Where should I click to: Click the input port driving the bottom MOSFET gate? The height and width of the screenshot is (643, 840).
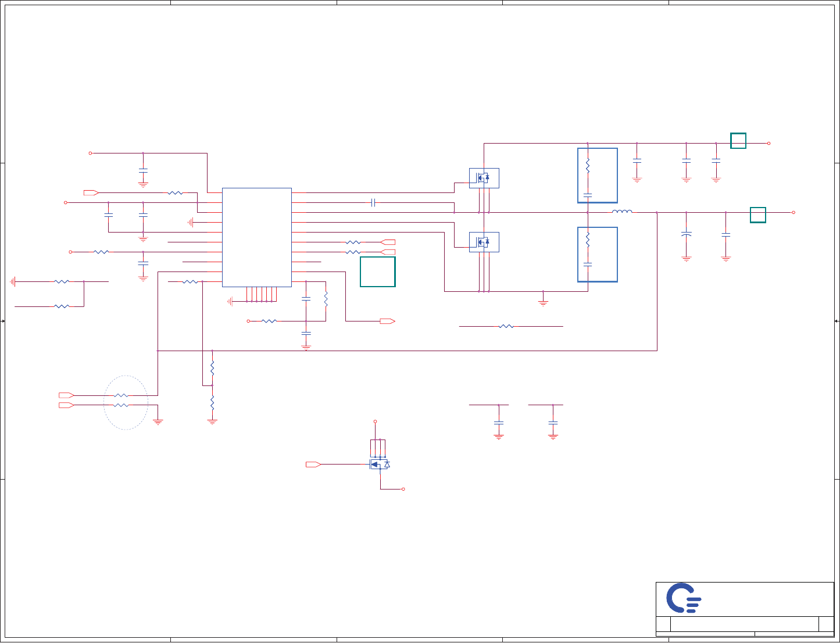tap(314, 464)
